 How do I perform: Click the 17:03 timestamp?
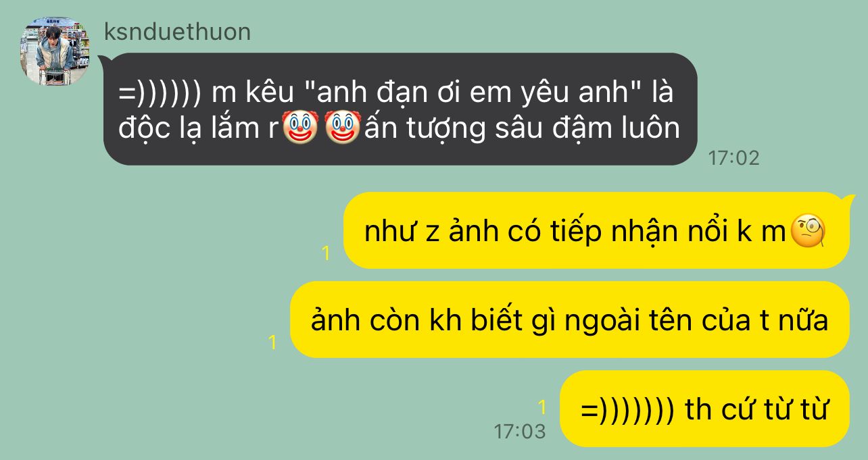[519, 431]
